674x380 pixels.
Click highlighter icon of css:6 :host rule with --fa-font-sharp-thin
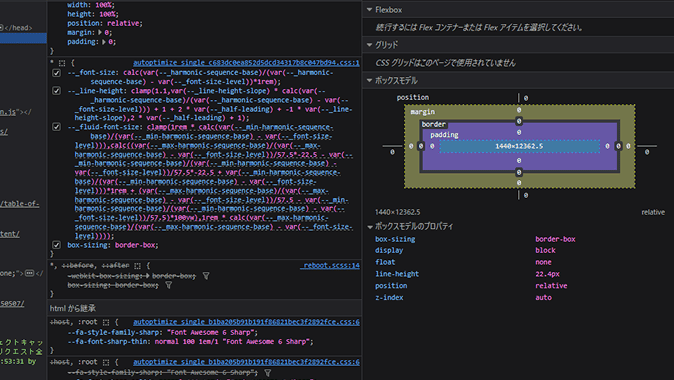point(106,322)
